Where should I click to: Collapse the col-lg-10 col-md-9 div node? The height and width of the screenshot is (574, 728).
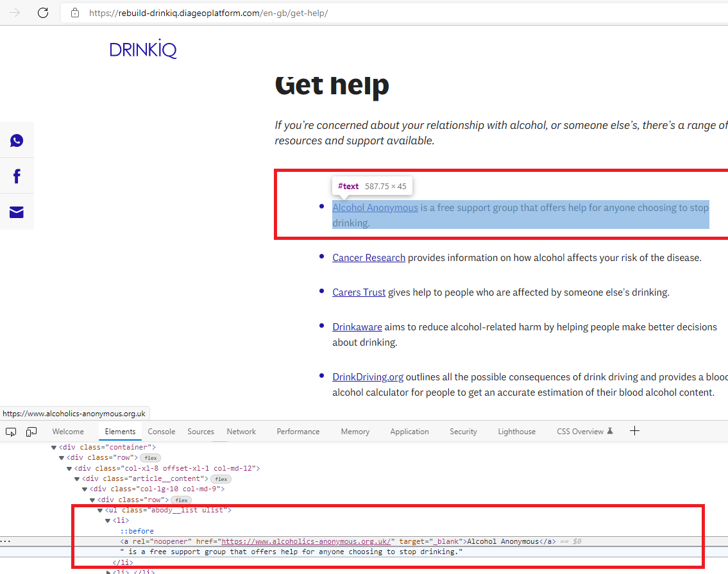click(x=85, y=489)
